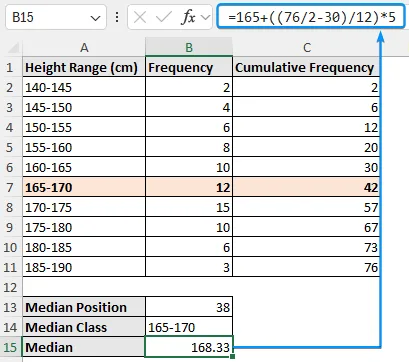Select the 'Median' label cell in row 15
This screenshot has height=362, width=409.
pos(84,347)
